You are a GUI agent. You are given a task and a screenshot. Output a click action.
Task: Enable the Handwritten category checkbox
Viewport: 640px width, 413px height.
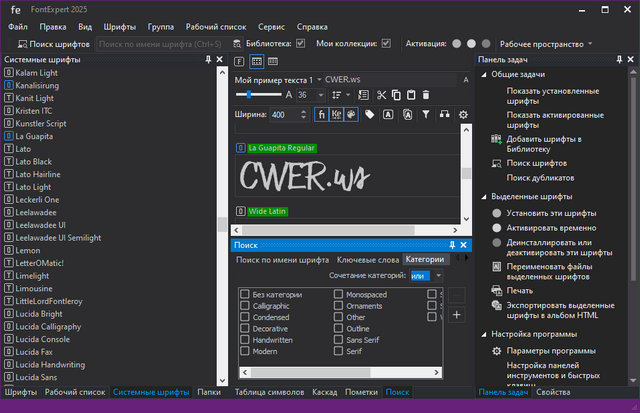point(245,340)
